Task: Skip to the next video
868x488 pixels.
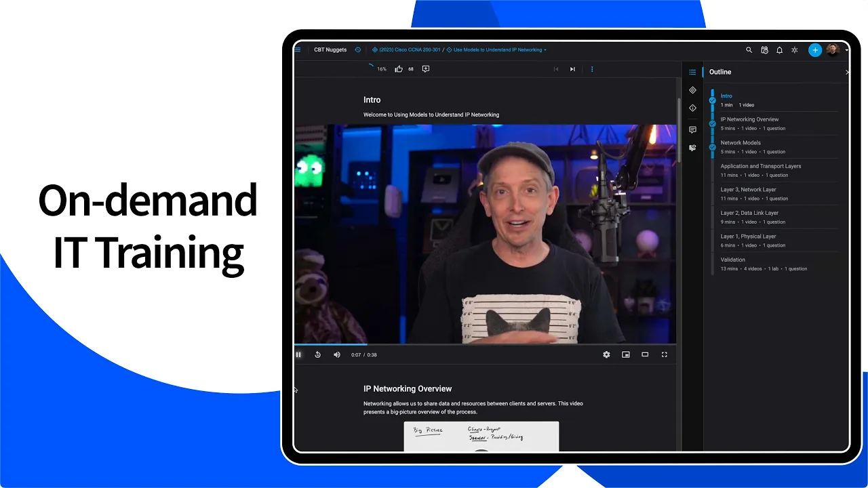Action: 572,68
